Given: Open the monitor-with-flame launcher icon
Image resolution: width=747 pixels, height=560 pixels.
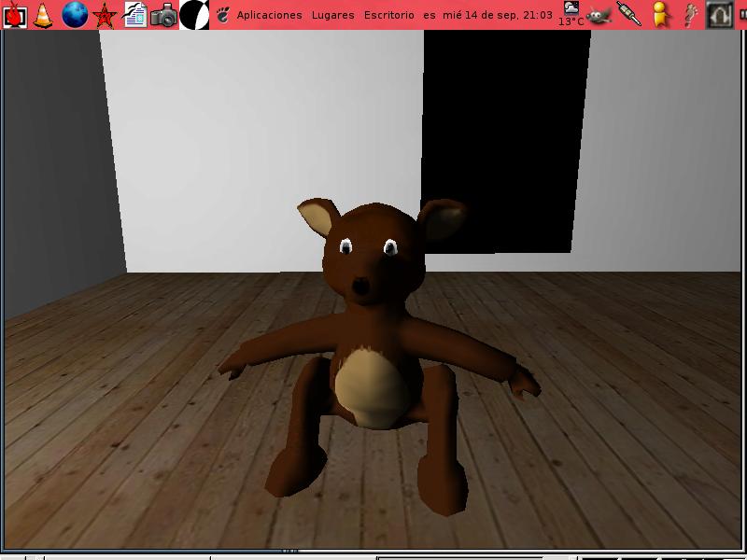Looking at the screenshot, I should 14,15.
